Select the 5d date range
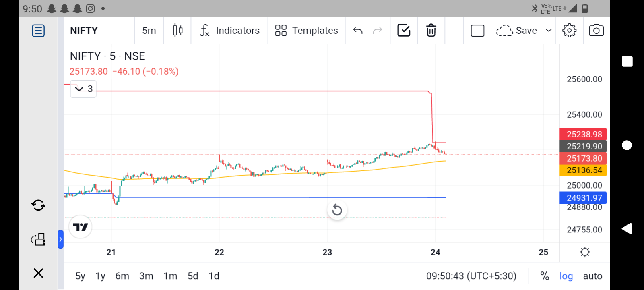 click(193, 276)
